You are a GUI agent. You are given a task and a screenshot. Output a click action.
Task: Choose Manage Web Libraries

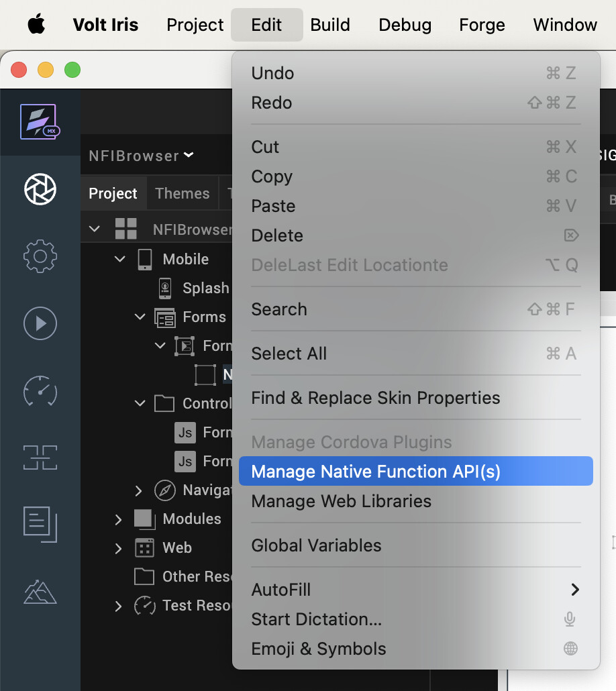click(415, 501)
